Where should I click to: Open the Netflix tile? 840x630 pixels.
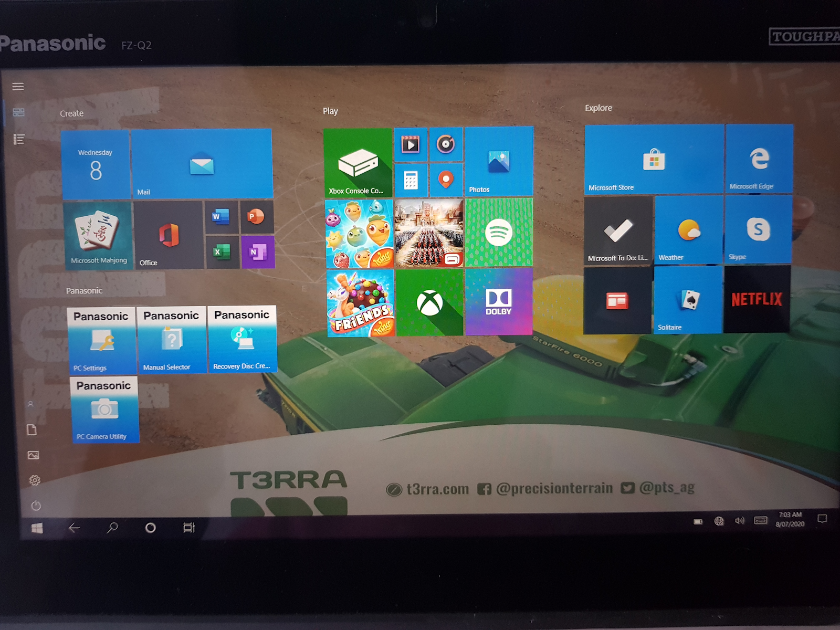757,299
